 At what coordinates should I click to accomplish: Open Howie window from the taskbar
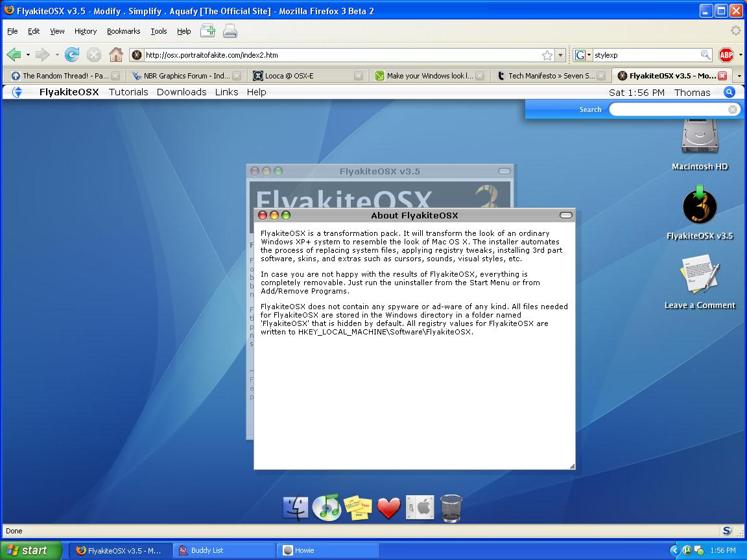point(329,550)
